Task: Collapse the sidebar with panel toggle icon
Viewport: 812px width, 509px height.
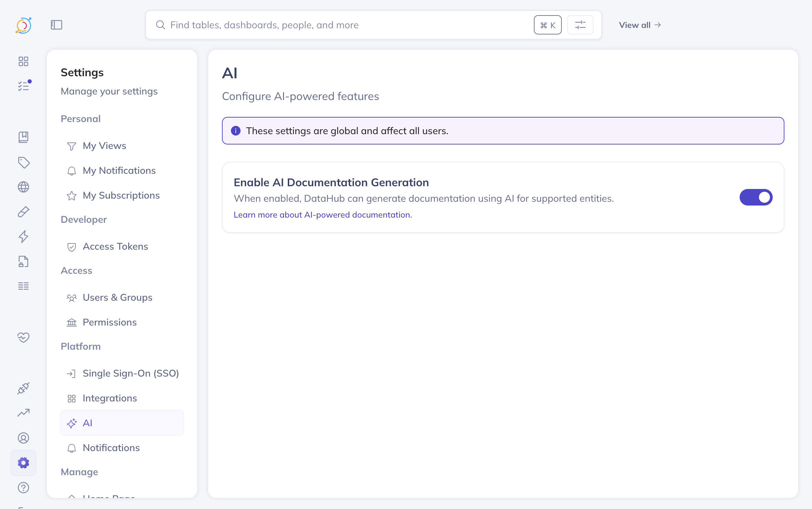Action: click(x=57, y=25)
